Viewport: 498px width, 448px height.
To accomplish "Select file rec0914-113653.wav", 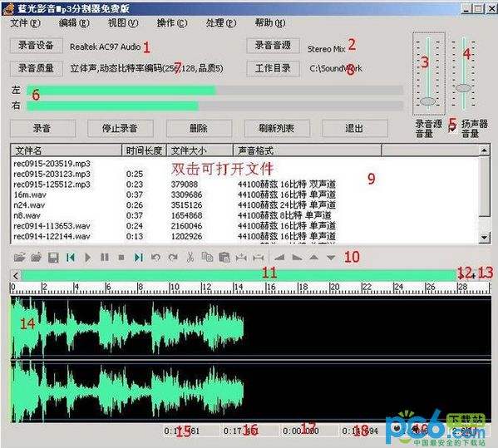I will click(52, 226).
